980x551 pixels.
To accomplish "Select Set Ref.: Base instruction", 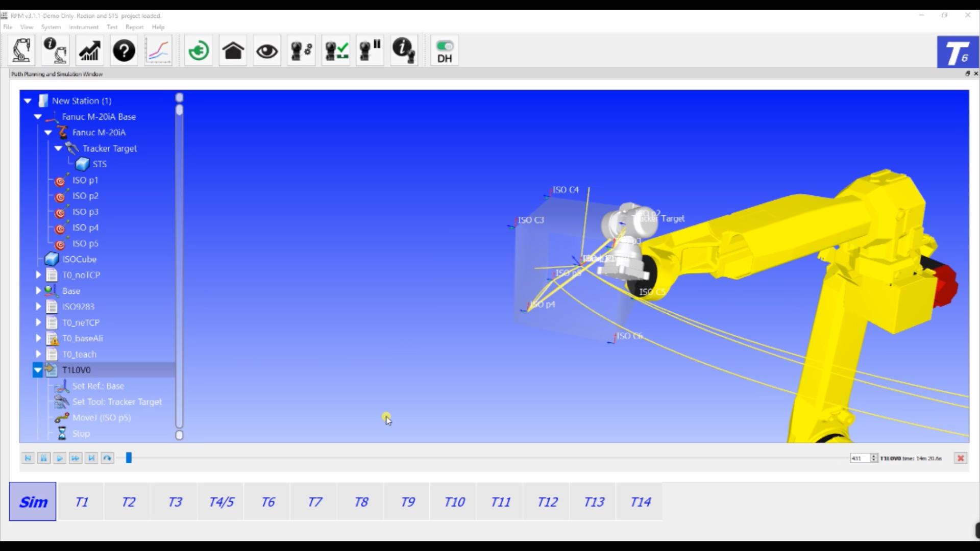I will (x=98, y=386).
